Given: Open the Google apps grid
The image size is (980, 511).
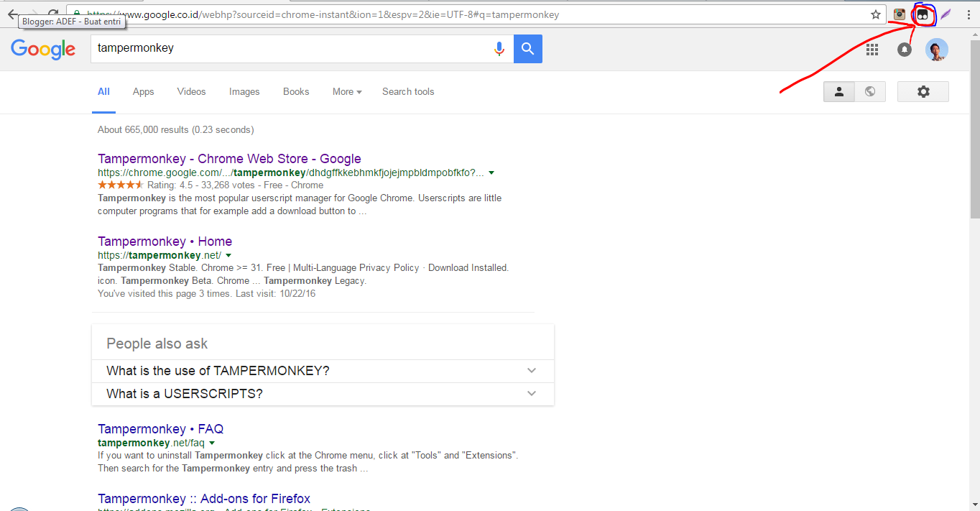Looking at the screenshot, I should (x=872, y=49).
